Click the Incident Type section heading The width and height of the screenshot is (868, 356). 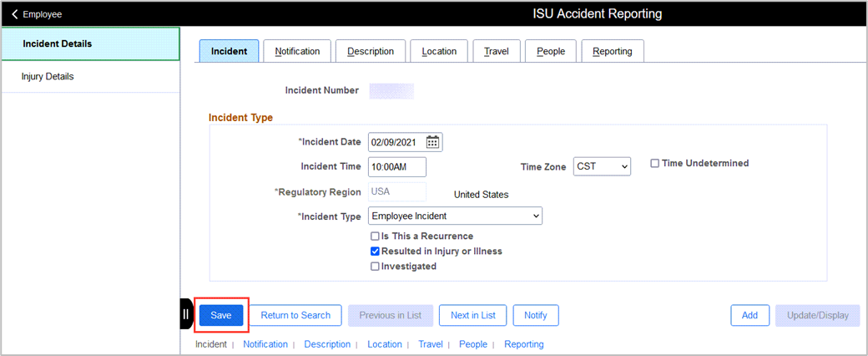pyautogui.click(x=241, y=118)
